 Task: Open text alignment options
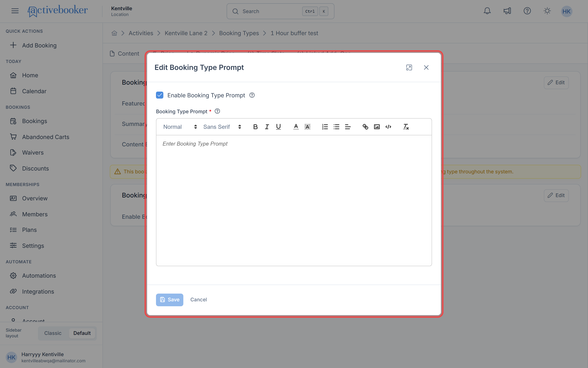(348, 127)
